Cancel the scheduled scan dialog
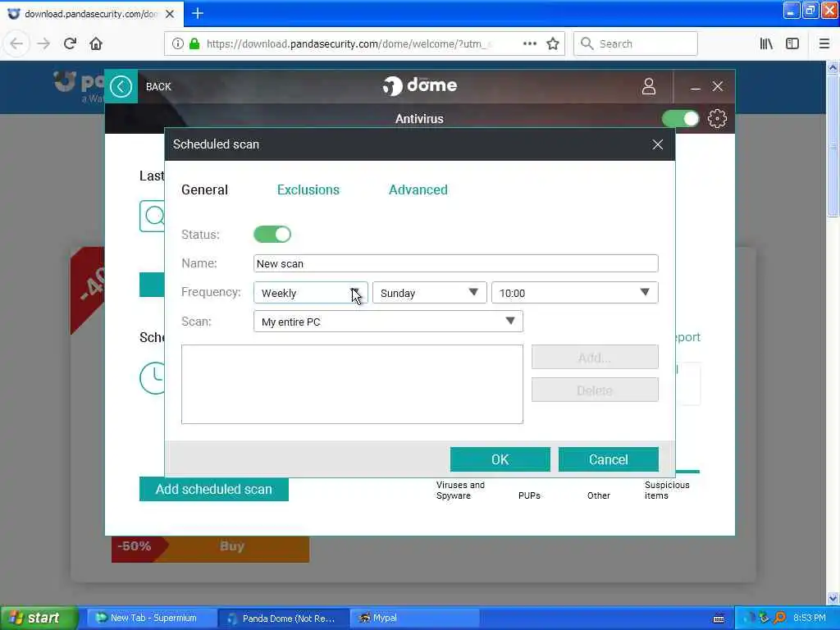The height and width of the screenshot is (630, 840). (609, 459)
